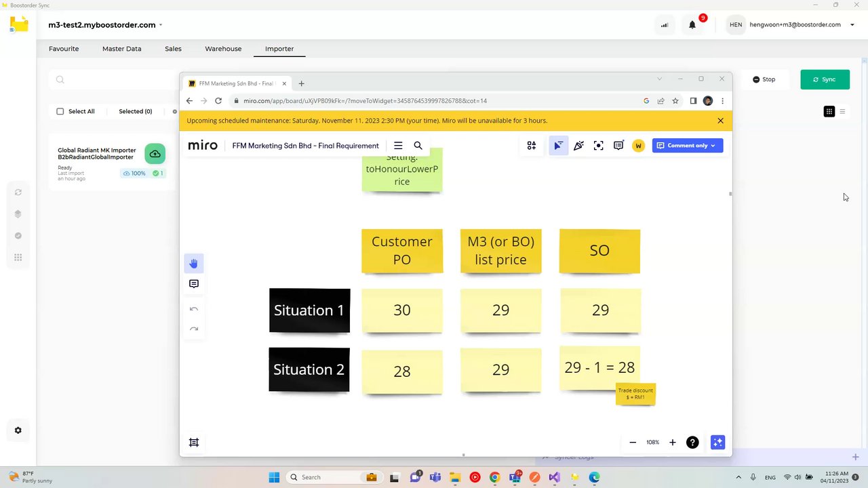Viewport: 868px width, 488px height.
Task: Click the signal strength icon in Boostorder header
Action: pos(665,25)
